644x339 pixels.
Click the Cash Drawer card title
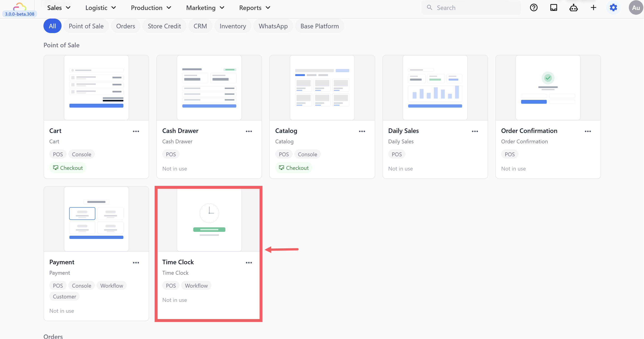point(180,131)
